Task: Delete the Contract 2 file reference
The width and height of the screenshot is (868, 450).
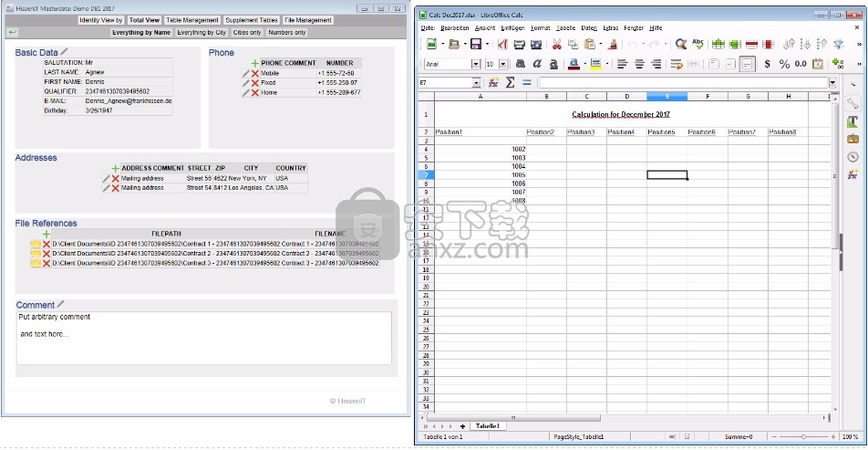Action: coord(46,254)
